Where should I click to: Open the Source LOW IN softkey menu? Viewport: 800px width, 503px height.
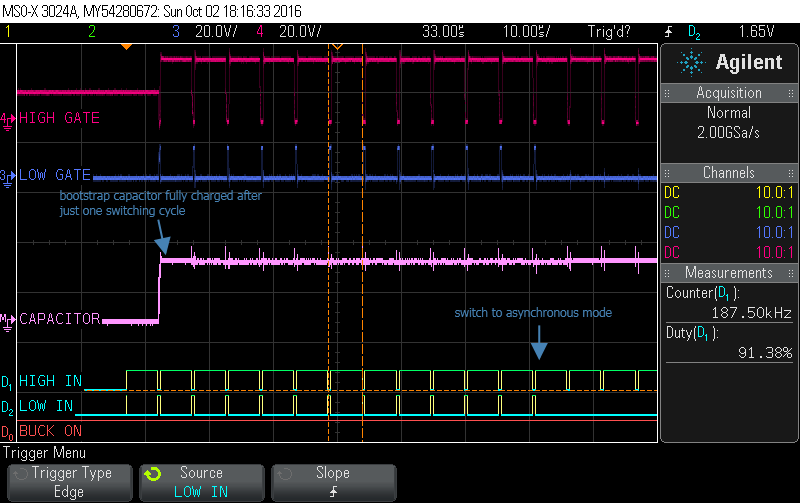point(200,482)
